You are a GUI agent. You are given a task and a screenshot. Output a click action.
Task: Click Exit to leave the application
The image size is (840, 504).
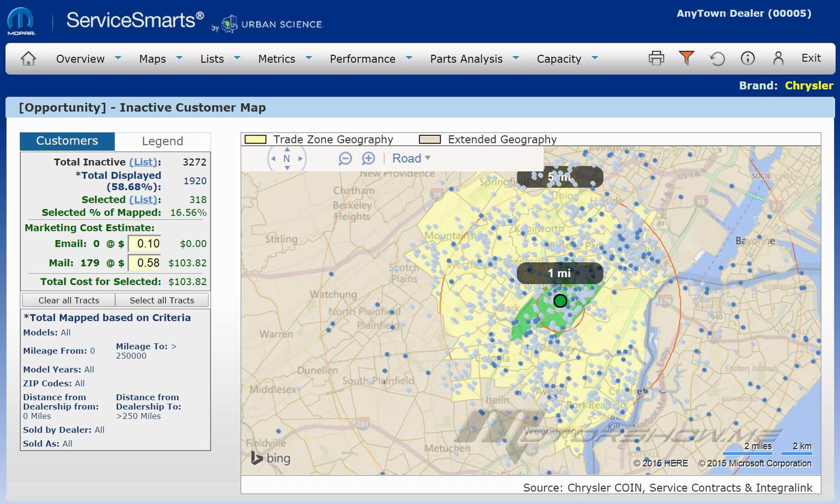coord(811,58)
